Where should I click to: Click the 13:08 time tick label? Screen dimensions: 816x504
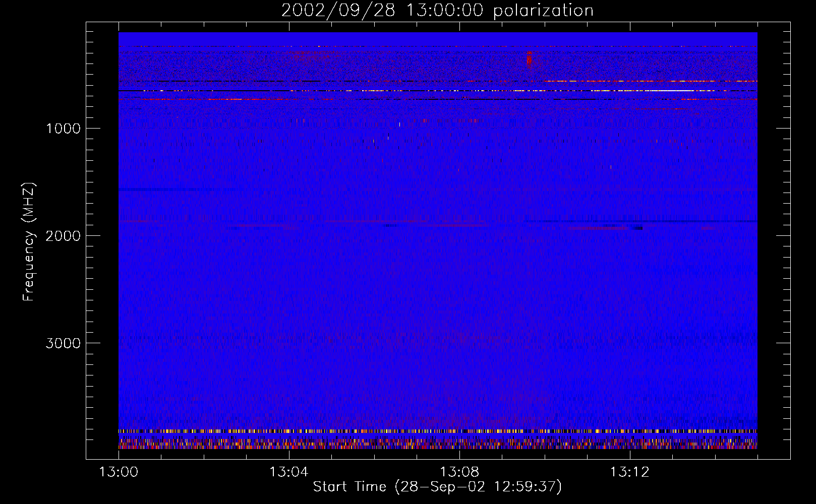tap(459, 472)
